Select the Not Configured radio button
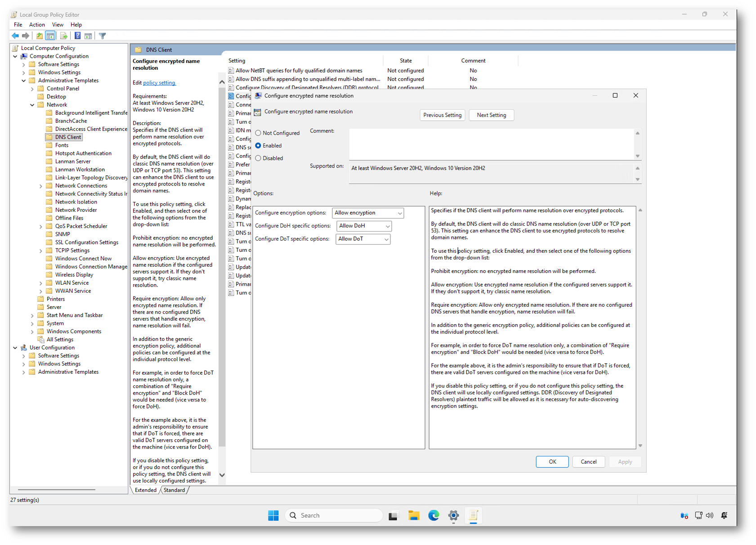Screen dimensions: 756x545 (258, 133)
